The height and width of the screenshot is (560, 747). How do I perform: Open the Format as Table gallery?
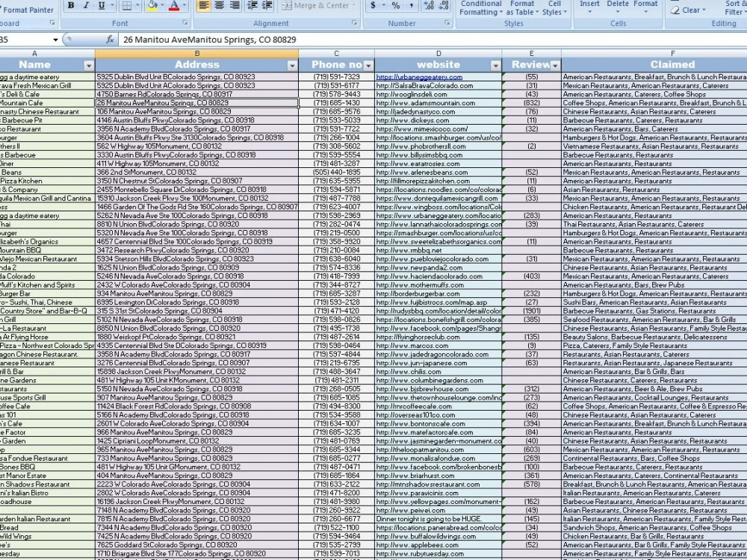(x=521, y=8)
